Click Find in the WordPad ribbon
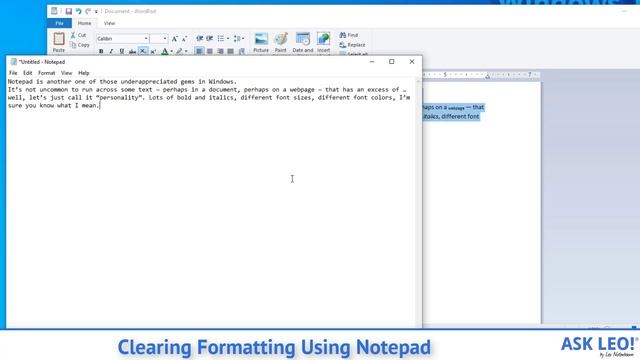Screen dimensions: 640x360 (x=349, y=35)
